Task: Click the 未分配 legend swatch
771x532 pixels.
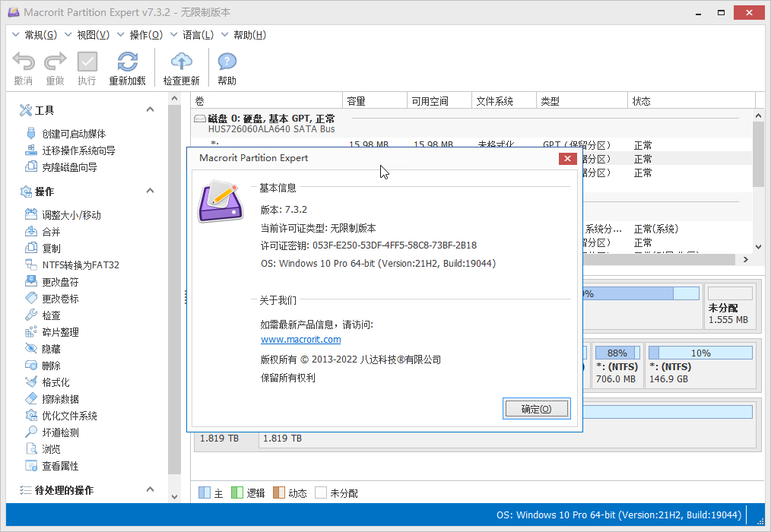Action: click(321, 492)
